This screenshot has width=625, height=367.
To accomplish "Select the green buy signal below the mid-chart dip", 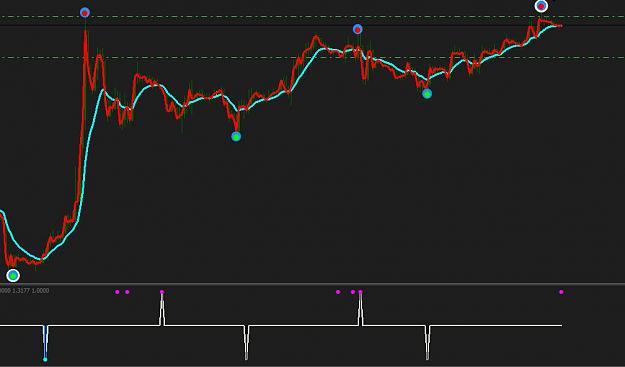I will (236, 137).
